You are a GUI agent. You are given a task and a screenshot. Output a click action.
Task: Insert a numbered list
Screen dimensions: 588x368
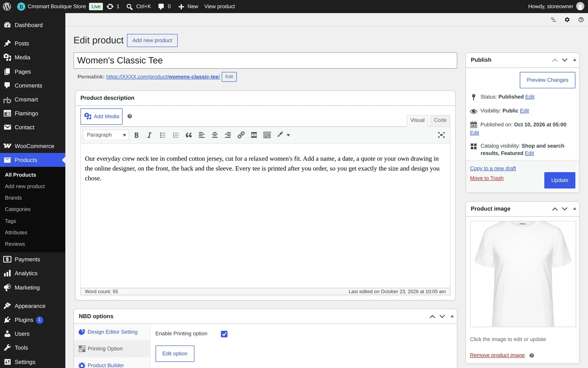click(x=176, y=135)
